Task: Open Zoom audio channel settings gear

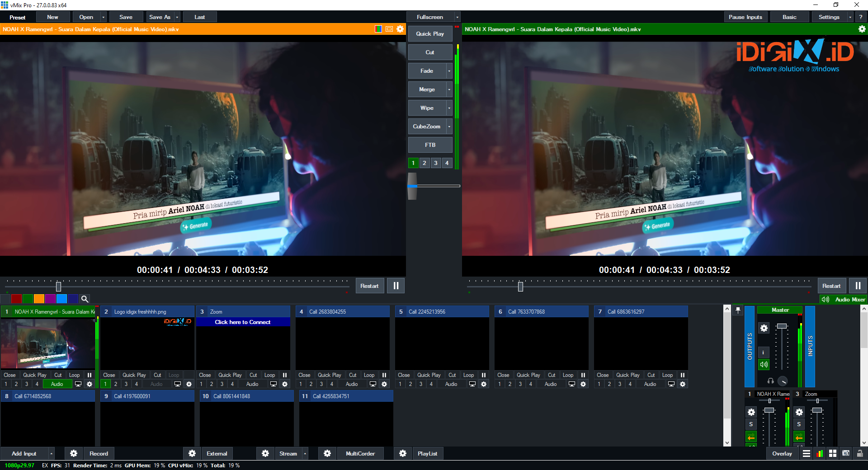Action: (x=799, y=412)
